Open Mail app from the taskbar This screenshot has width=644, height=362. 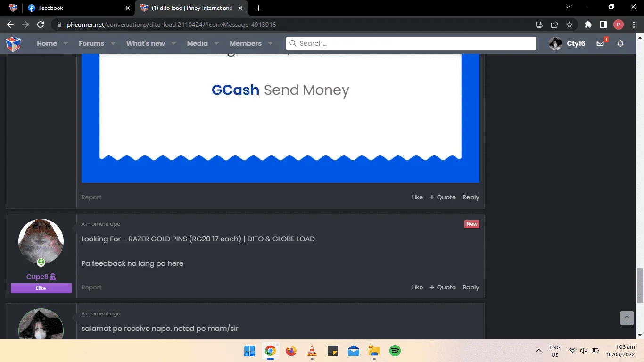pos(353,351)
